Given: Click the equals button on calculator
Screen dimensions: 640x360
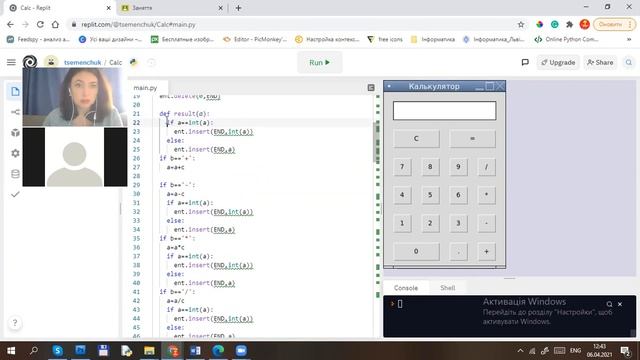Looking at the screenshot, I should [472, 138].
